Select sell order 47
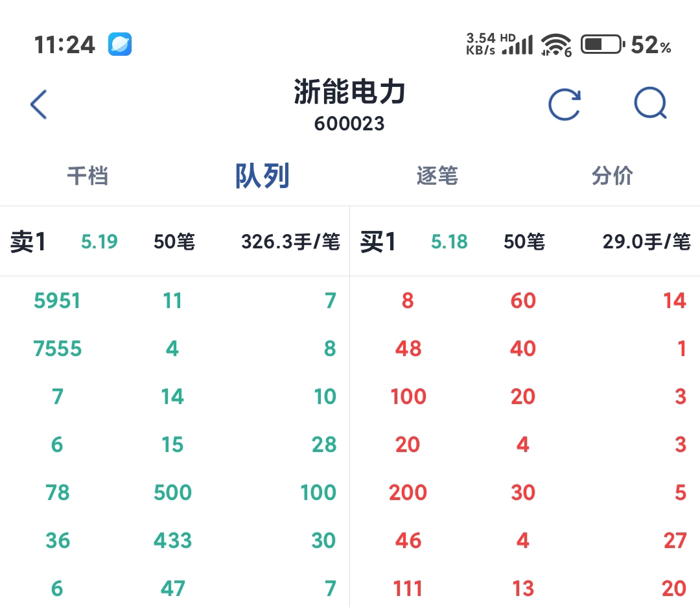The image size is (700, 607). click(x=173, y=589)
